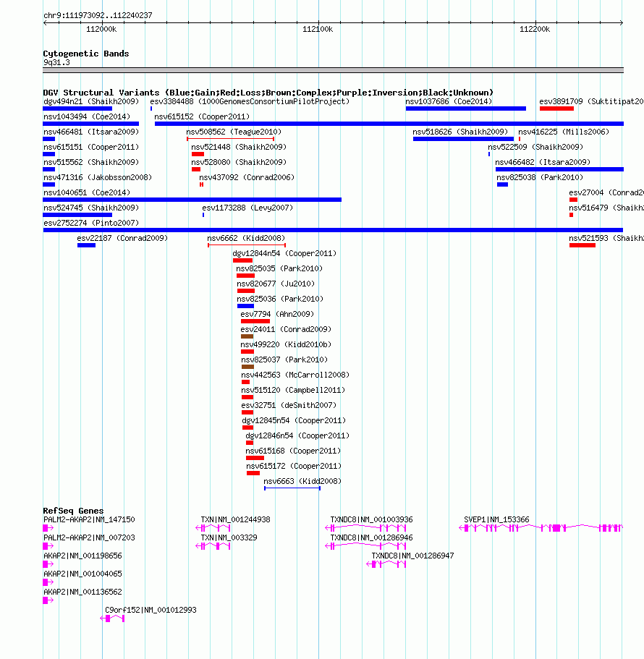Click the nsv1037686 (Coe2014) variant label

tap(449, 101)
